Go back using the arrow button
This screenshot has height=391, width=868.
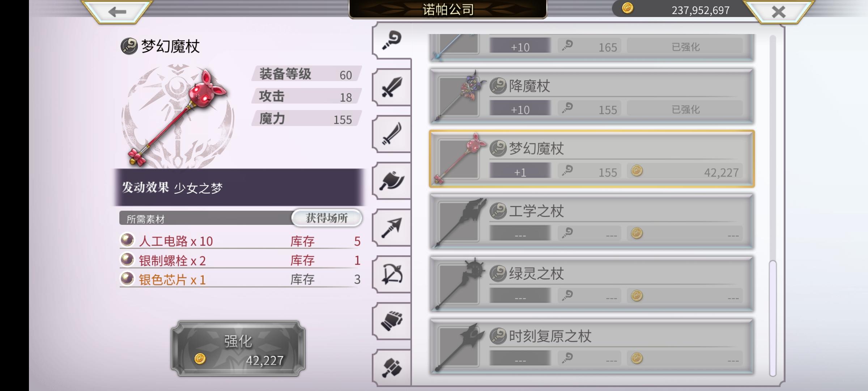point(117,12)
